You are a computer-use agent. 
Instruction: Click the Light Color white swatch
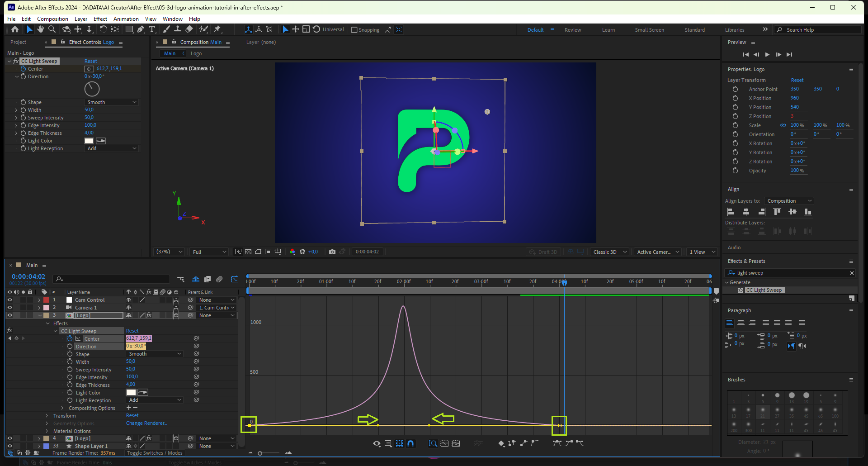89,141
